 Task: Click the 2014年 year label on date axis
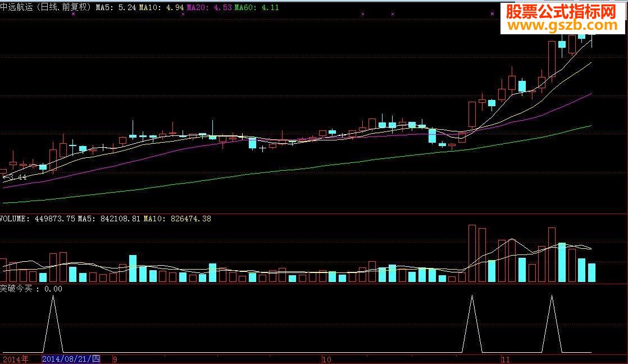(x=16, y=359)
